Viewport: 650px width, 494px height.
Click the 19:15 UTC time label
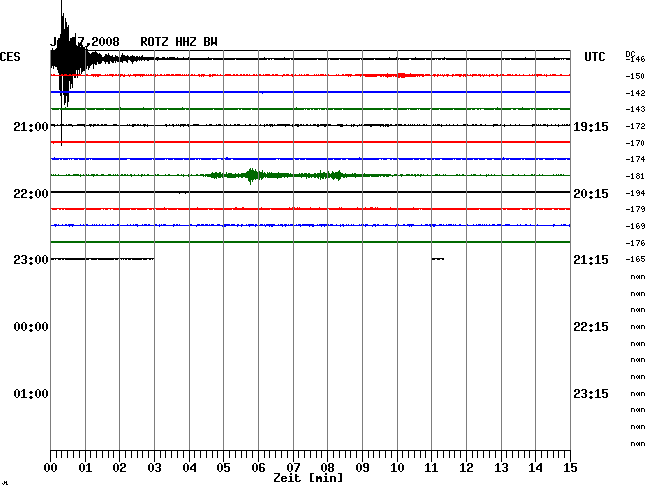click(591, 126)
